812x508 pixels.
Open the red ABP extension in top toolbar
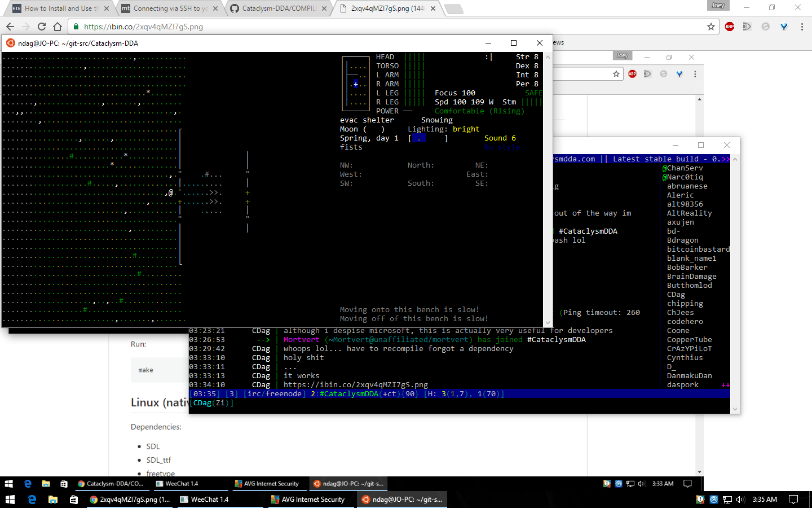(730, 27)
